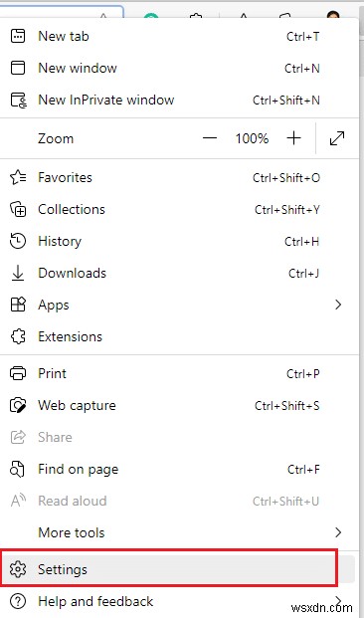364x618 pixels.
Task: Open Help and feedback menu entry
Action: point(180,601)
